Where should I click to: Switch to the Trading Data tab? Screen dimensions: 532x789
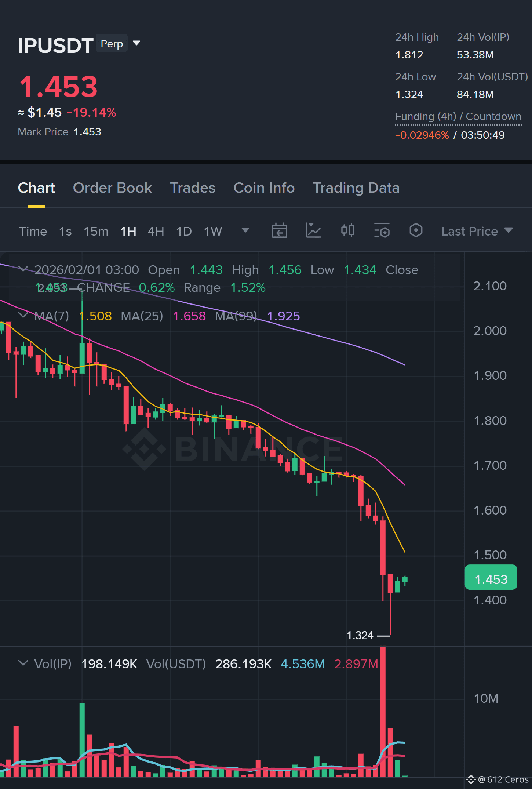356,188
